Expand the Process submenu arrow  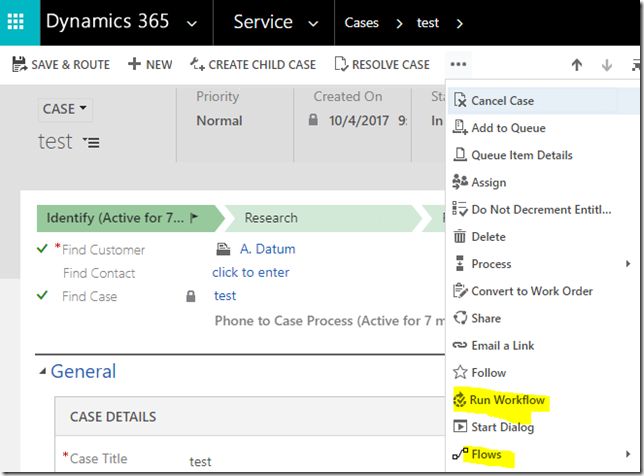click(628, 264)
